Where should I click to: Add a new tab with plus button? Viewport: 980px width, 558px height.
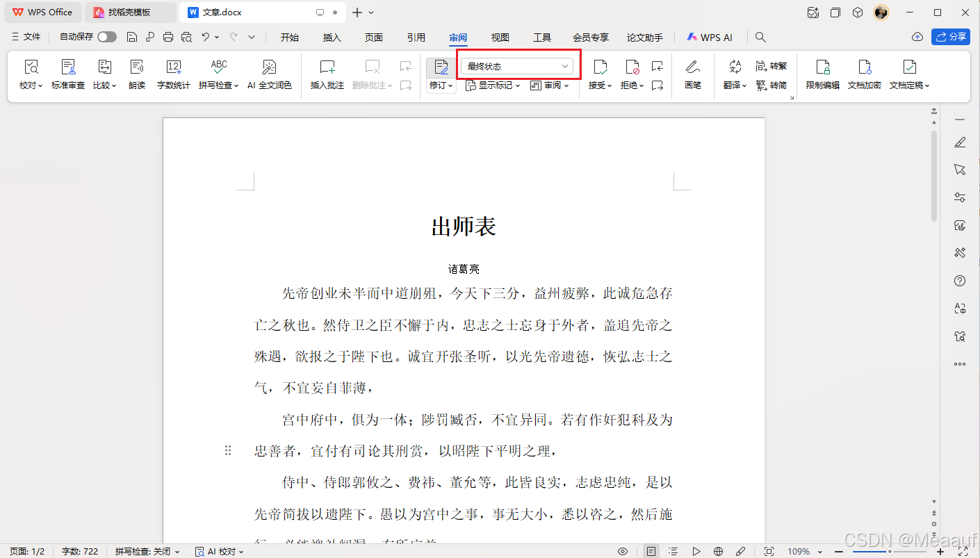tap(357, 13)
